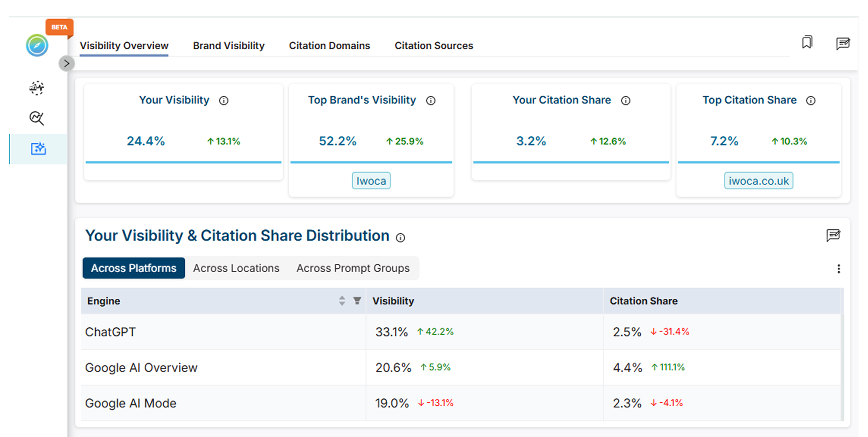Click info icon beside Your Visibility

pos(224,101)
